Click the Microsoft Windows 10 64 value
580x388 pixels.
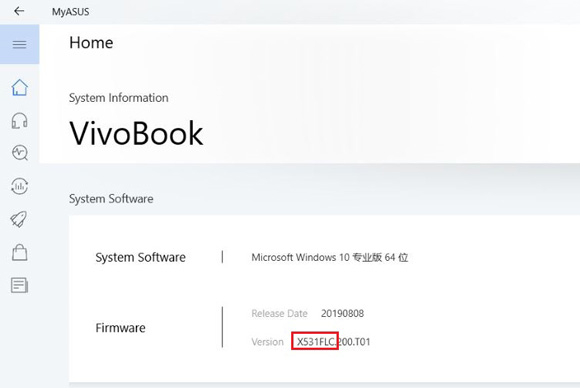point(330,257)
